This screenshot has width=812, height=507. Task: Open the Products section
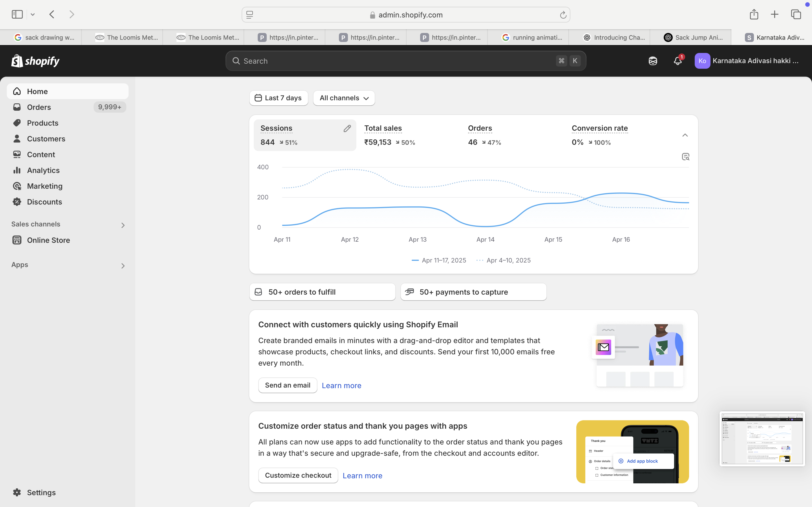pyautogui.click(x=43, y=123)
